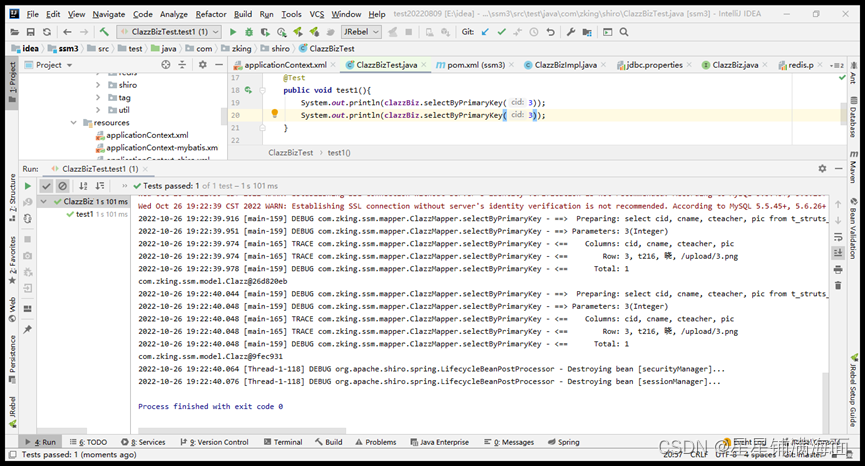
Task: Click the print icon beside console
Action: (838, 270)
